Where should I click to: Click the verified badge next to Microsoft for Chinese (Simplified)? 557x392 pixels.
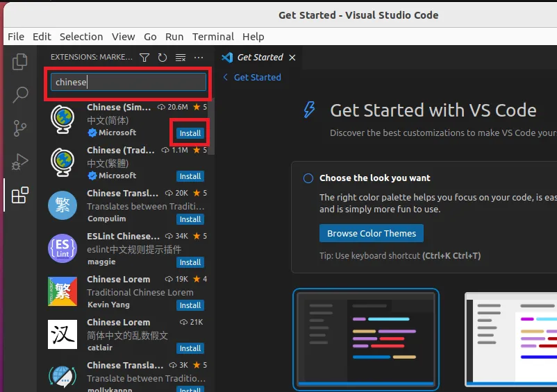pos(92,133)
